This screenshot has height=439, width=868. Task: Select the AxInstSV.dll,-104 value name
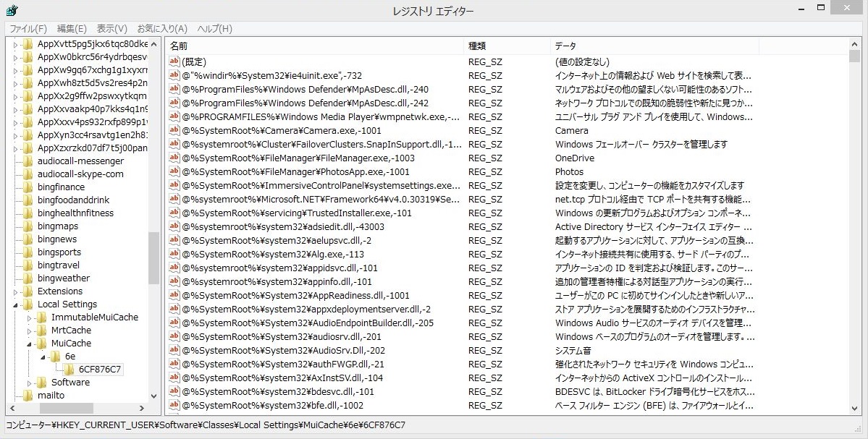click(282, 378)
